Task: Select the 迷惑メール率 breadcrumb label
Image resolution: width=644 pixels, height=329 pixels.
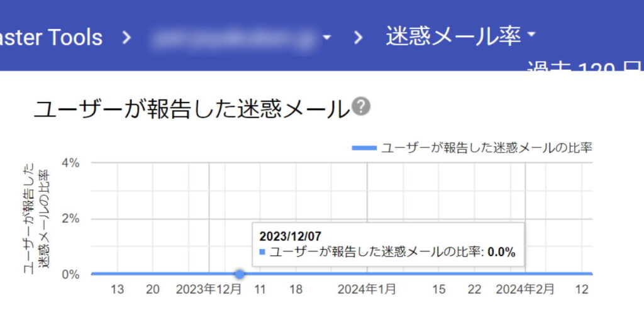Action: 453,36
